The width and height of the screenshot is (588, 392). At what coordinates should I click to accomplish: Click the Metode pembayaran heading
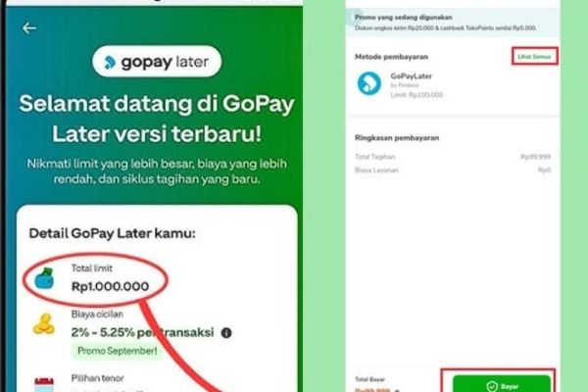[x=391, y=57]
